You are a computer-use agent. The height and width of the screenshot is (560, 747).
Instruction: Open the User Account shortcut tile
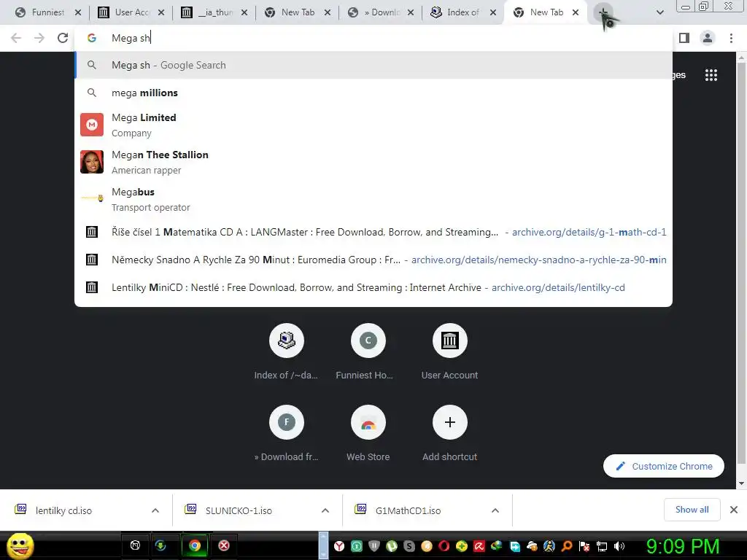[x=449, y=352]
